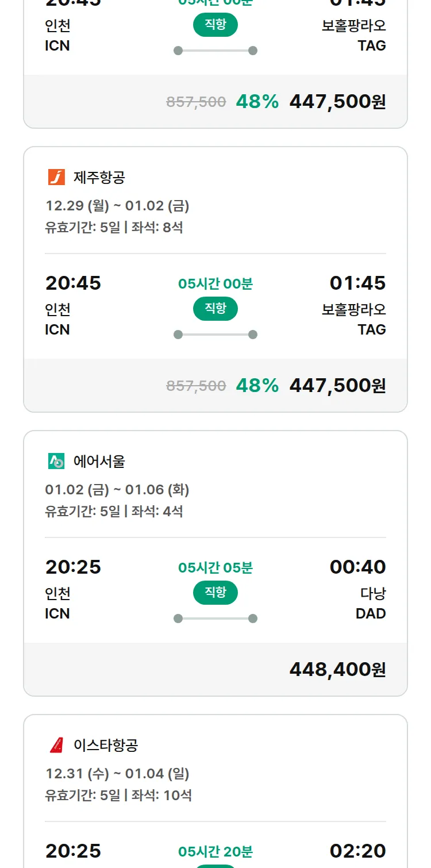The image size is (431, 868).
Task: Tap the 다낭 DAD destination label
Action: click(371, 603)
